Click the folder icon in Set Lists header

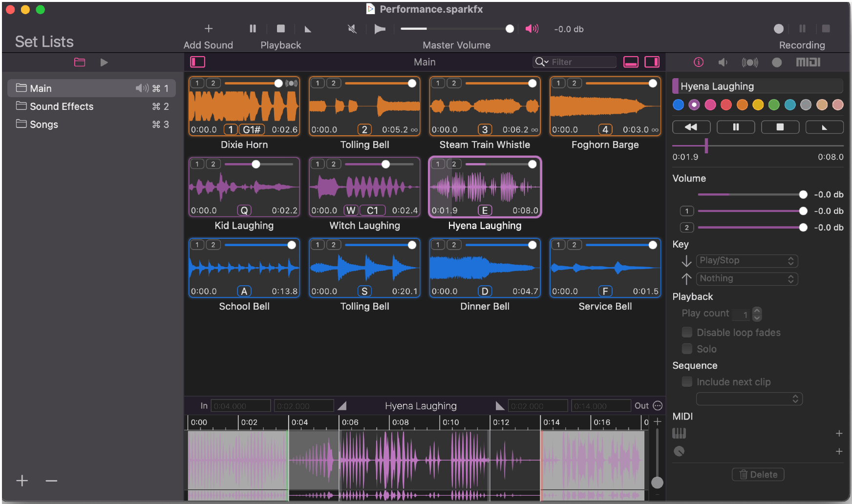coord(80,62)
